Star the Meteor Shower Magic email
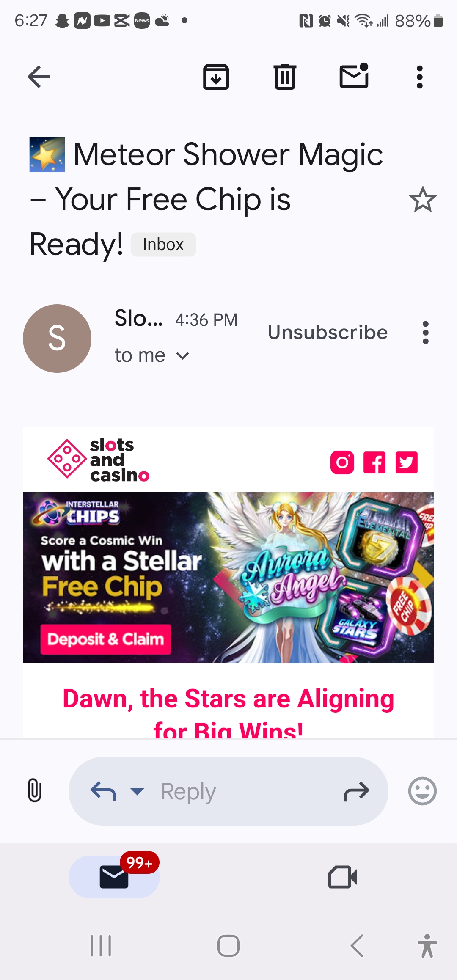Image resolution: width=457 pixels, height=980 pixels. [x=423, y=199]
